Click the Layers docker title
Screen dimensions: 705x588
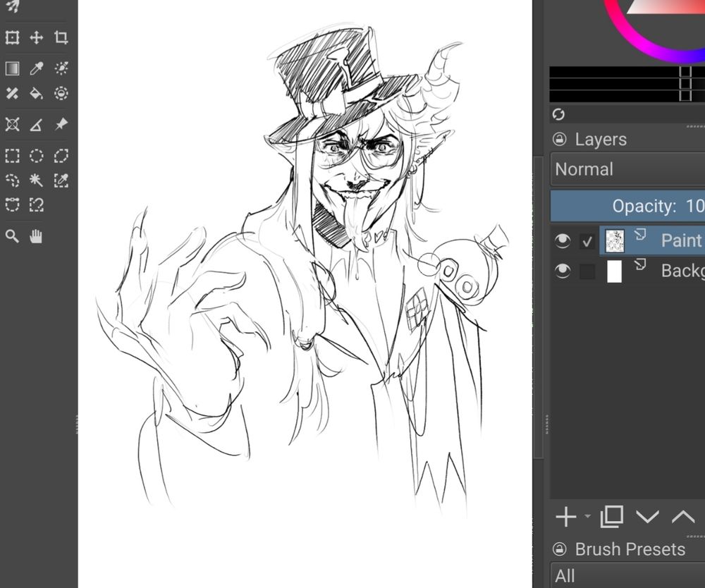click(x=601, y=140)
